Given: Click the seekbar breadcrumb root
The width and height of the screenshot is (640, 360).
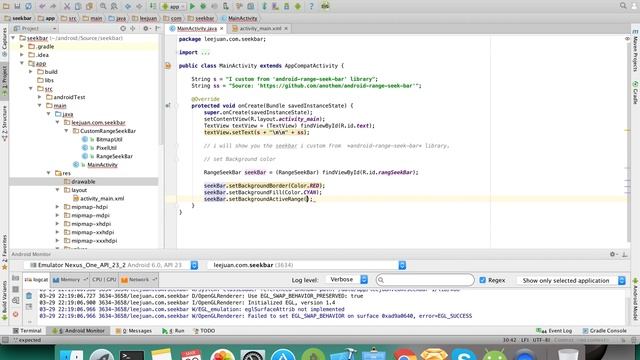Looking at the screenshot, I should coord(18,18).
